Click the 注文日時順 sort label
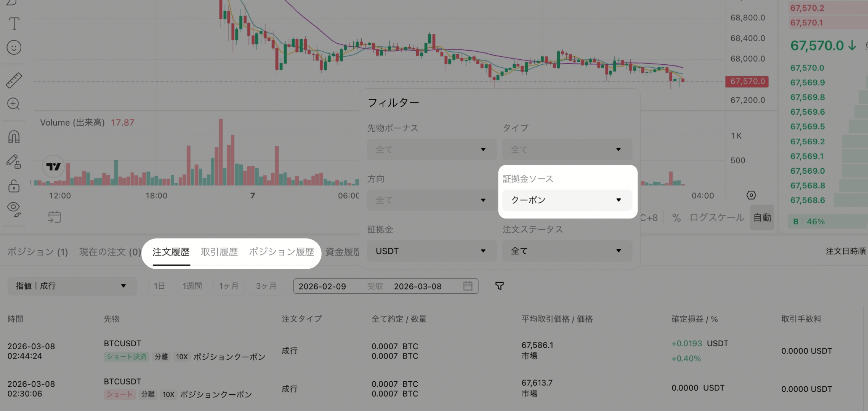This screenshot has width=868, height=411. pos(845,251)
